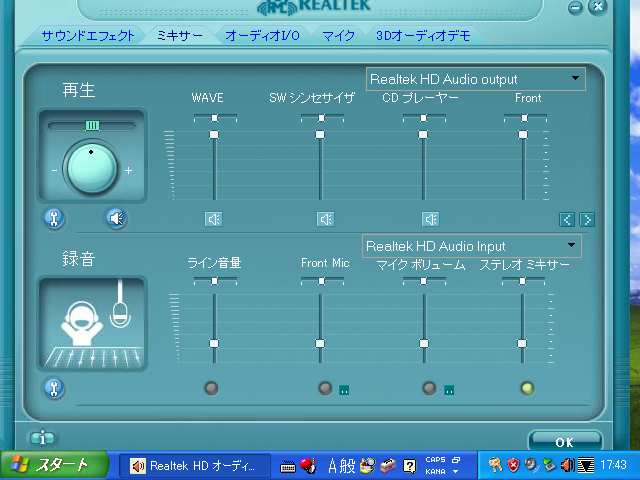Click the safely remove hardware tray icon
The image size is (640, 480).
[x=549, y=465]
